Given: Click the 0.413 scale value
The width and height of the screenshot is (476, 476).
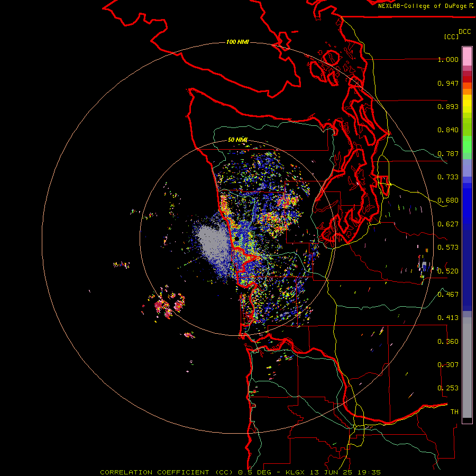Looking at the screenshot, I should (448, 318).
